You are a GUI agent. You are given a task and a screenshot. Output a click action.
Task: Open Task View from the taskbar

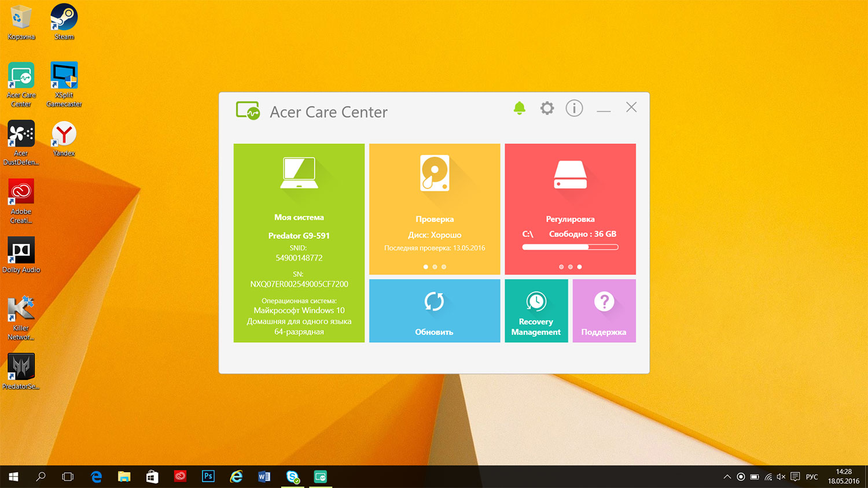(68, 477)
